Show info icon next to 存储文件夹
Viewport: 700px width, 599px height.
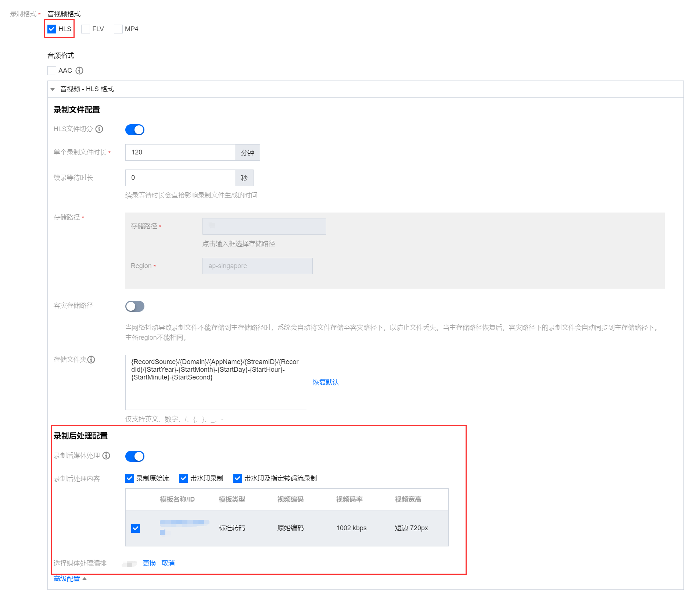pyautogui.click(x=91, y=360)
